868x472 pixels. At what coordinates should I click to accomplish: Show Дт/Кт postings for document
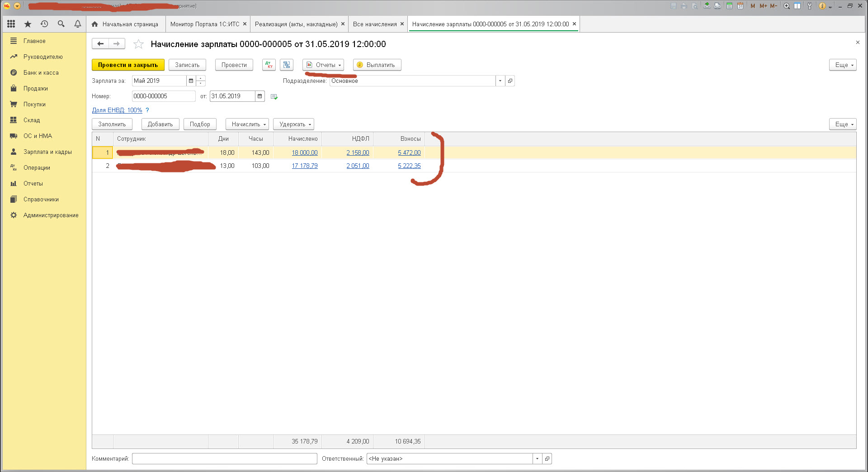click(269, 65)
